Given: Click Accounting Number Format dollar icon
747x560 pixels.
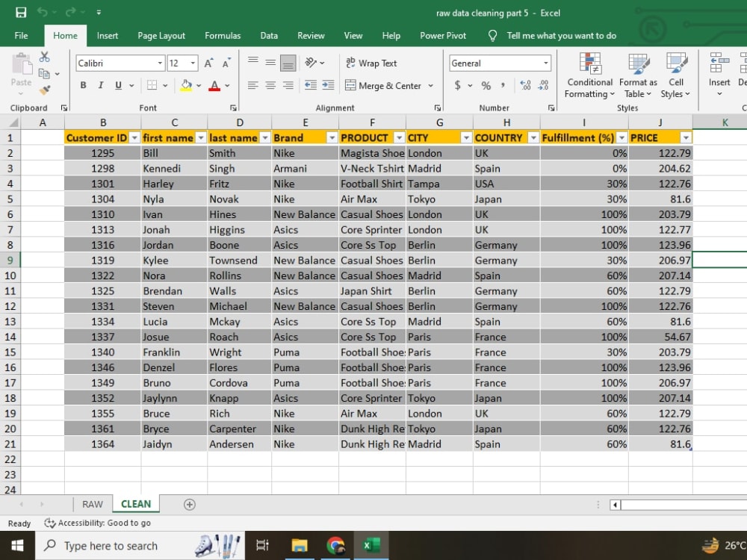Looking at the screenshot, I should point(457,85).
